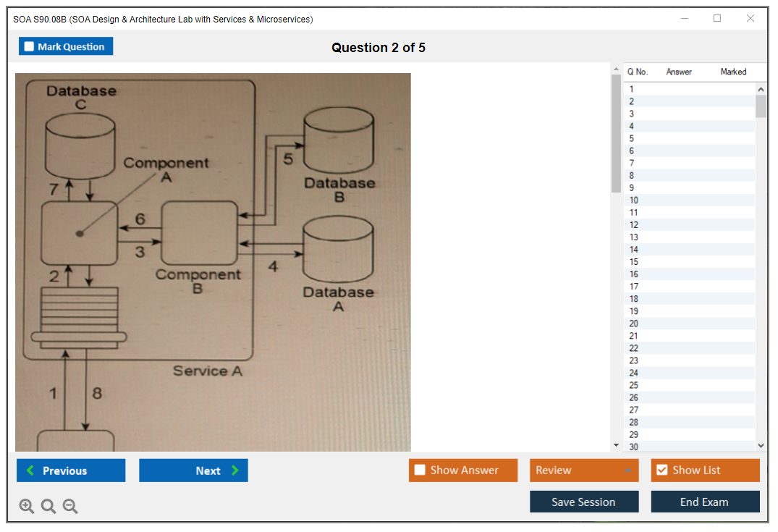Click the reset zoom magnifier icon

pyautogui.click(x=48, y=507)
